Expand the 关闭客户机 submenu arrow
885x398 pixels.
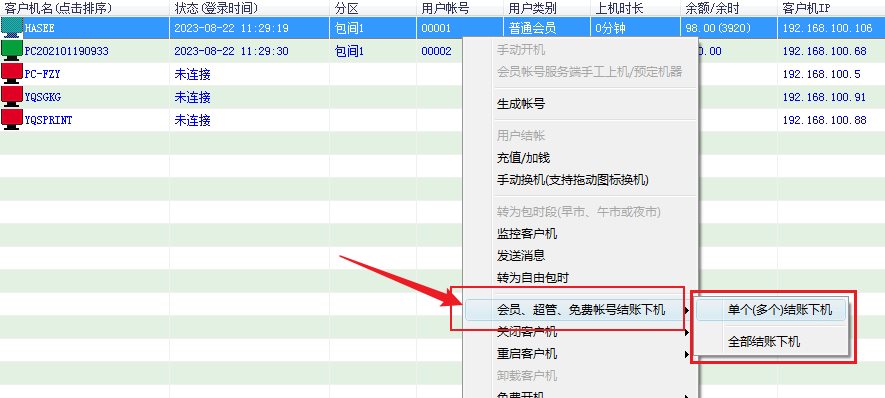(686, 333)
